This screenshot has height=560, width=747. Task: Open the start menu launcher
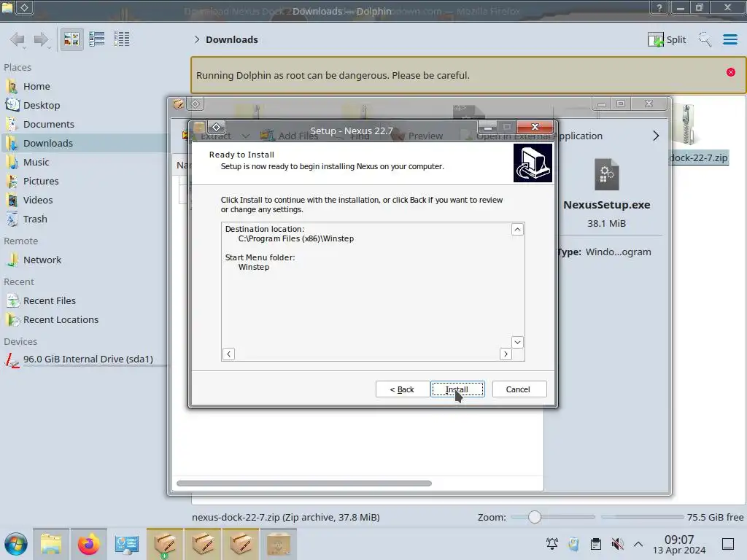(x=16, y=544)
